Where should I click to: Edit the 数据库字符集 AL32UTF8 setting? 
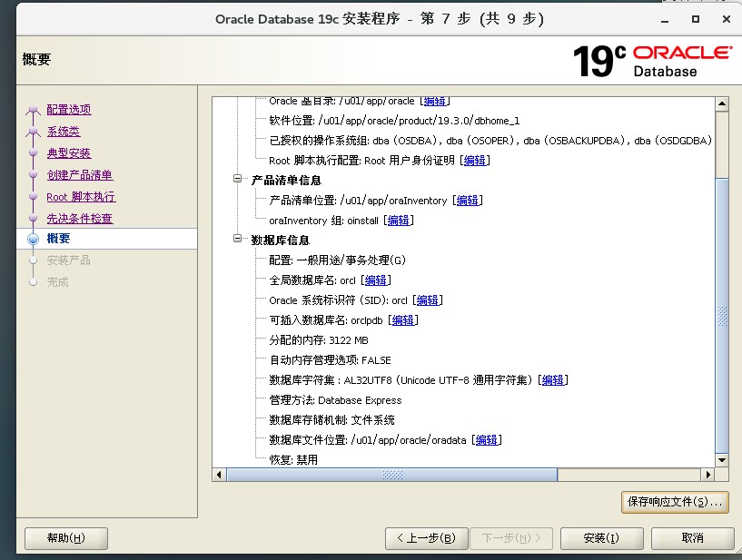[552, 380]
